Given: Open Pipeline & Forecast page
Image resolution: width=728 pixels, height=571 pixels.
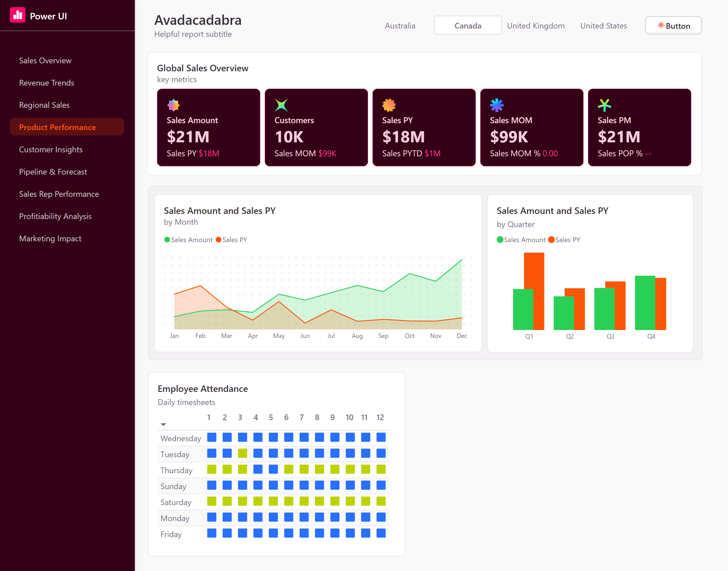Looking at the screenshot, I should 53,171.
